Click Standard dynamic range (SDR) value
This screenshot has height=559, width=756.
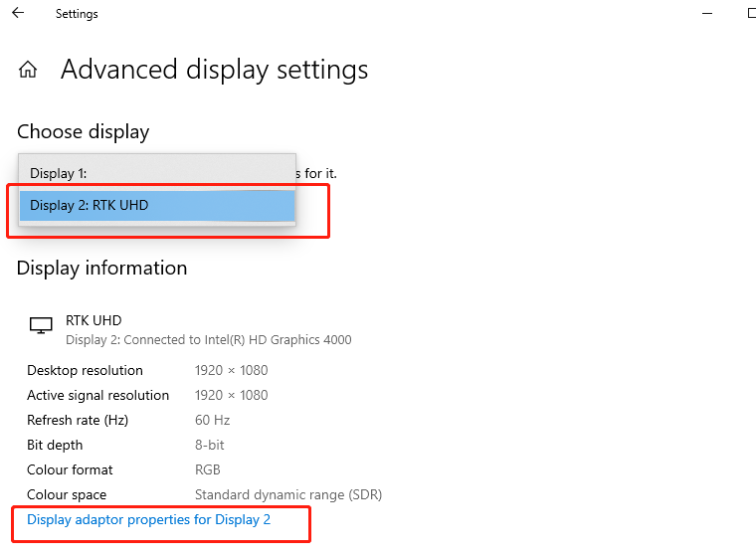pos(288,495)
